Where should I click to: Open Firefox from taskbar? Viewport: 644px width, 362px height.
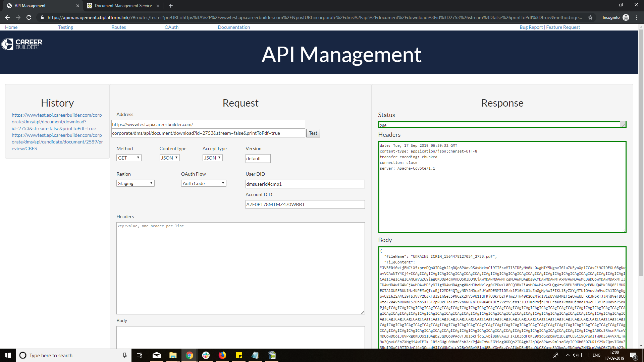tap(222, 355)
